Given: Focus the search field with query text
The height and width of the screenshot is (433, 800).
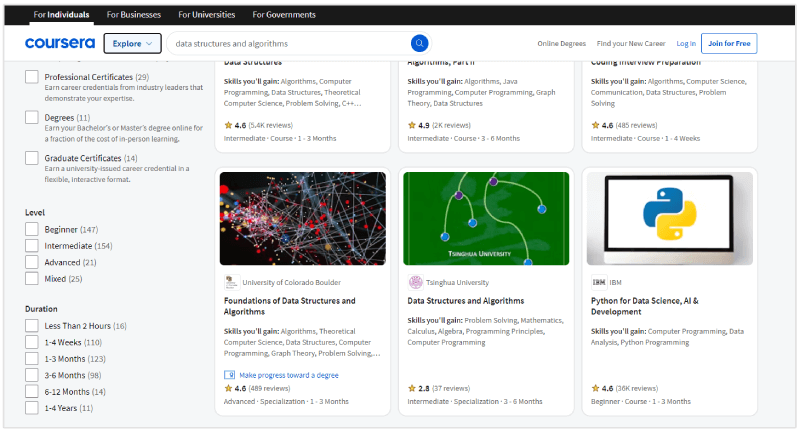Looking at the screenshot, I should click(291, 44).
